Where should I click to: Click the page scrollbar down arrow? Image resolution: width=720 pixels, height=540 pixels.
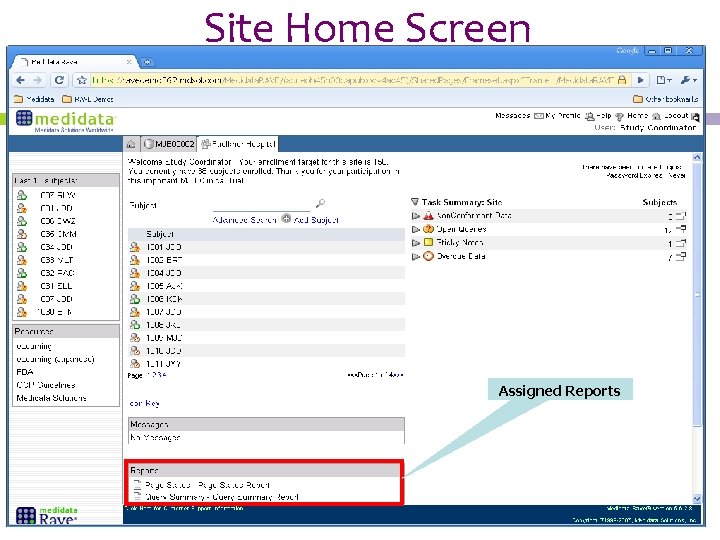[697, 499]
